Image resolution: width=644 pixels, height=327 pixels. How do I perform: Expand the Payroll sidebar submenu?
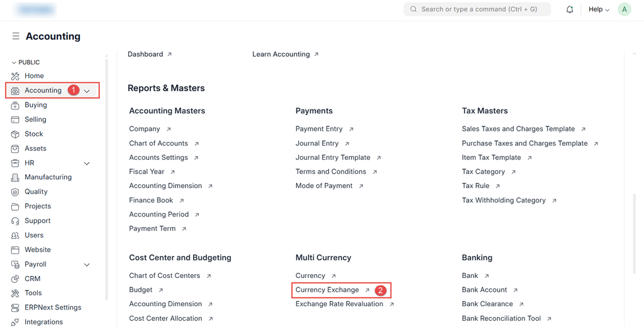click(x=87, y=265)
